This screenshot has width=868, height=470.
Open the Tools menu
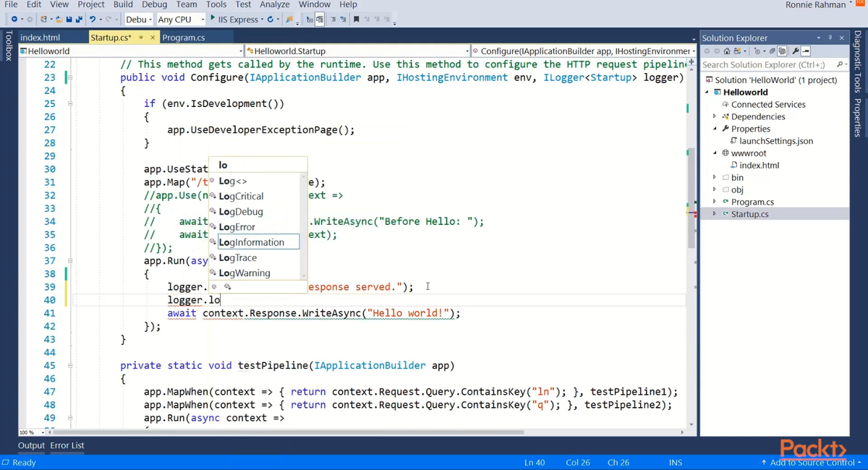216,4
